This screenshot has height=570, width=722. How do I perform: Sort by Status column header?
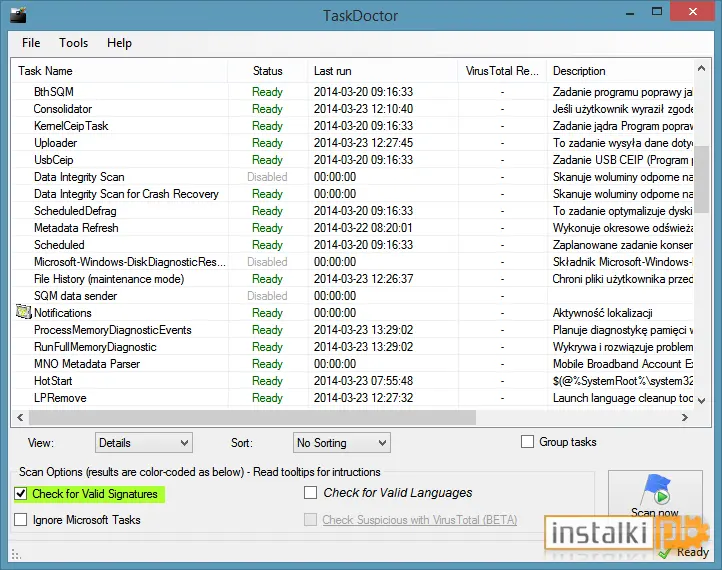[268, 71]
